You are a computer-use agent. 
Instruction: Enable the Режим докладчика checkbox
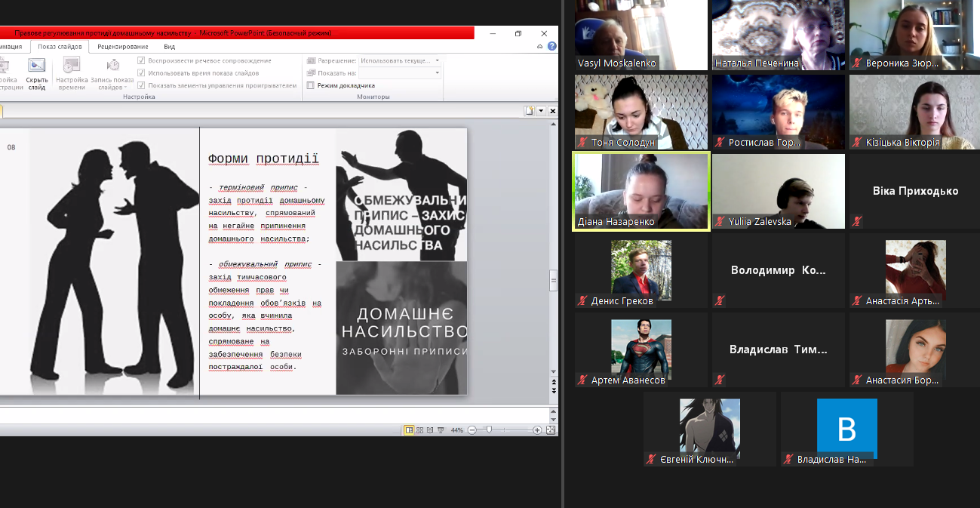310,85
